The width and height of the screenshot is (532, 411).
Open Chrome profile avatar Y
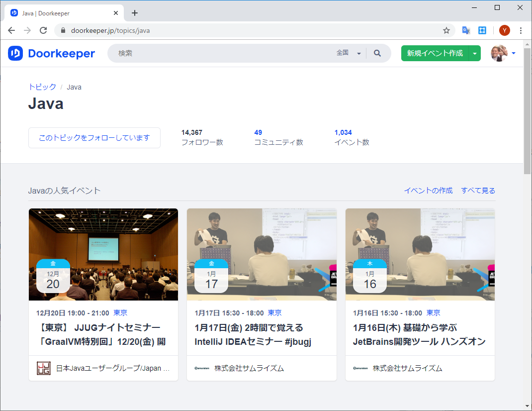tap(505, 30)
